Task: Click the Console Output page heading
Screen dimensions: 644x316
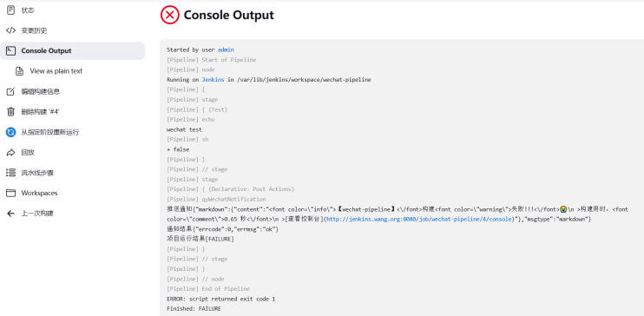Action: pos(228,16)
